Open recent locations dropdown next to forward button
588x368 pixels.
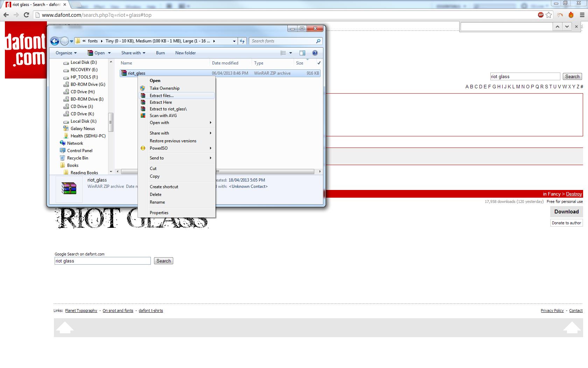click(71, 41)
